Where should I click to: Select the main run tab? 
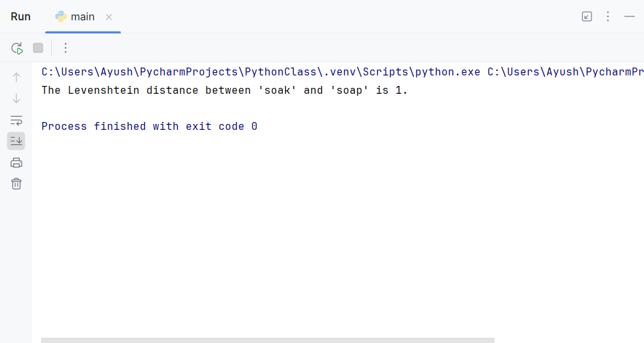click(x=75, y=17)
